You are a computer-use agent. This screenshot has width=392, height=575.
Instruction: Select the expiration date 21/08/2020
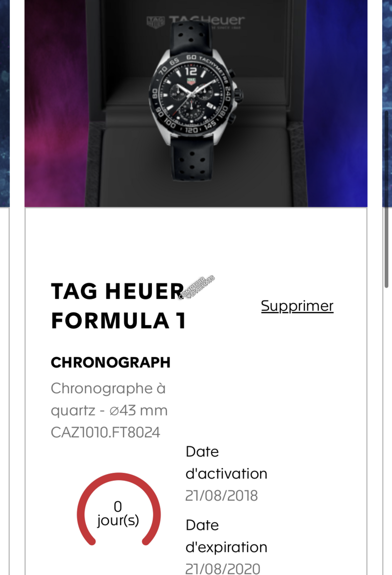click(x=222, y=569)
